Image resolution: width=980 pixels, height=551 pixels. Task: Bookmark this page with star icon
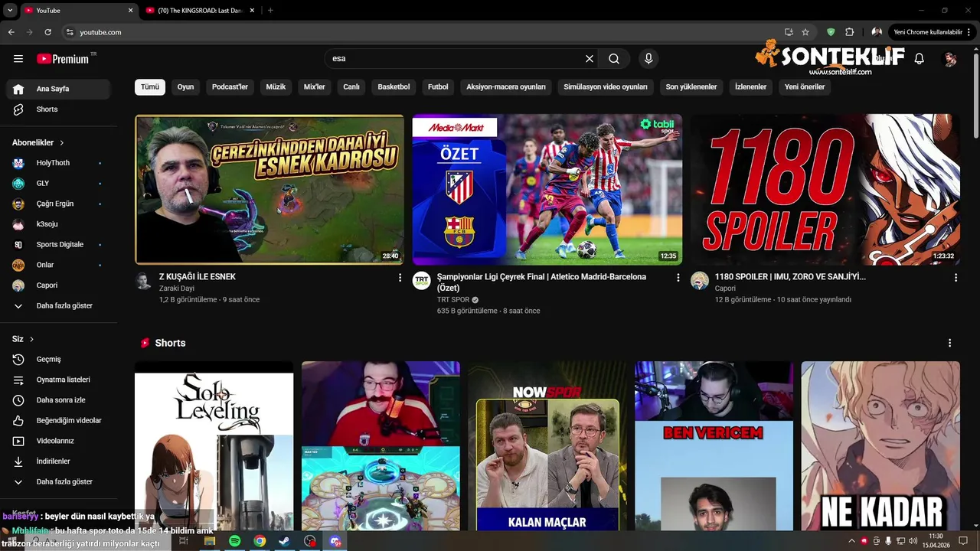point(805,32)
